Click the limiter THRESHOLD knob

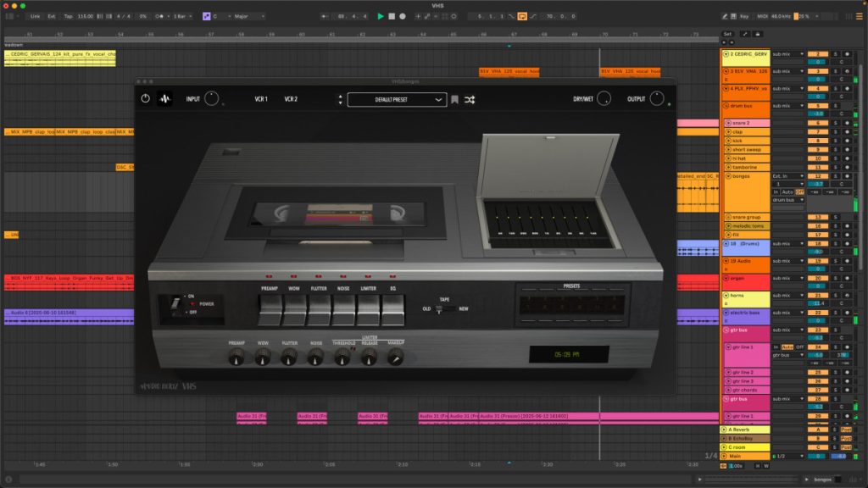click(x=342, y=358)
